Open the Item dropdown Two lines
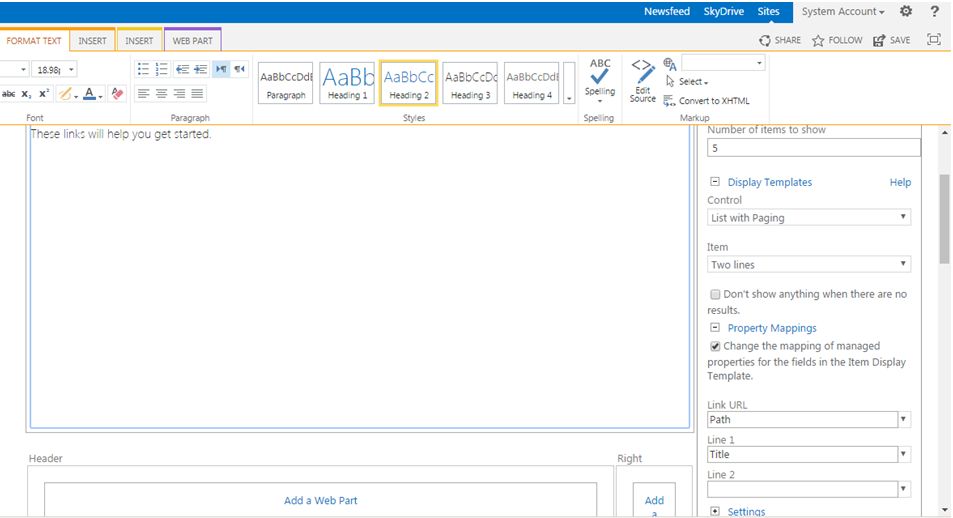This screenshot has height=518, width=953. point(809,264)
